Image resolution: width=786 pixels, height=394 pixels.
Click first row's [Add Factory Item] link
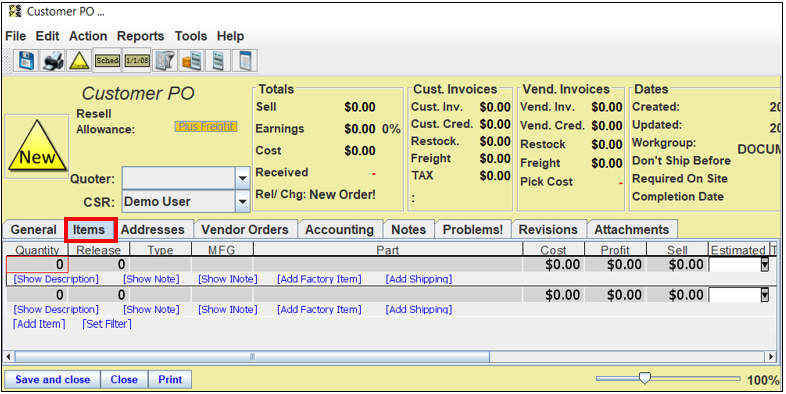(319, 279)
